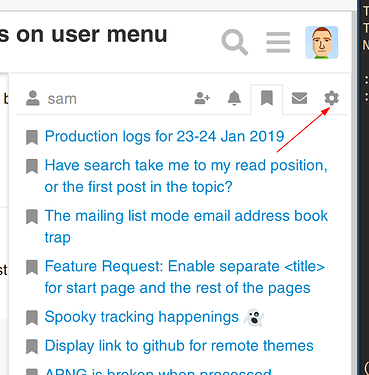Image resolution: width=369 pixels, height=375 pixels.
Task: Open preferences gear icon
Action: pos(332,98)
